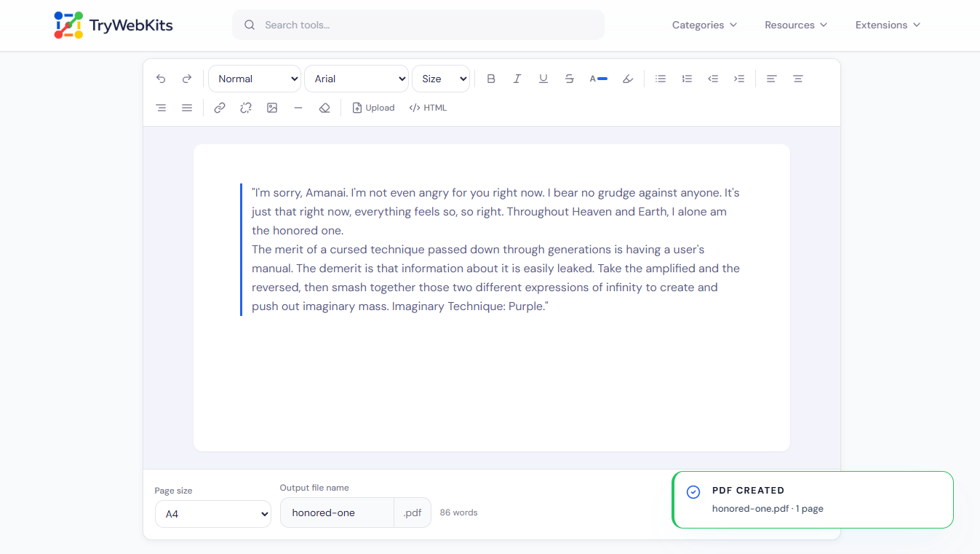Toggle underline formatting
Screen dimensions: 980x554
543,79
